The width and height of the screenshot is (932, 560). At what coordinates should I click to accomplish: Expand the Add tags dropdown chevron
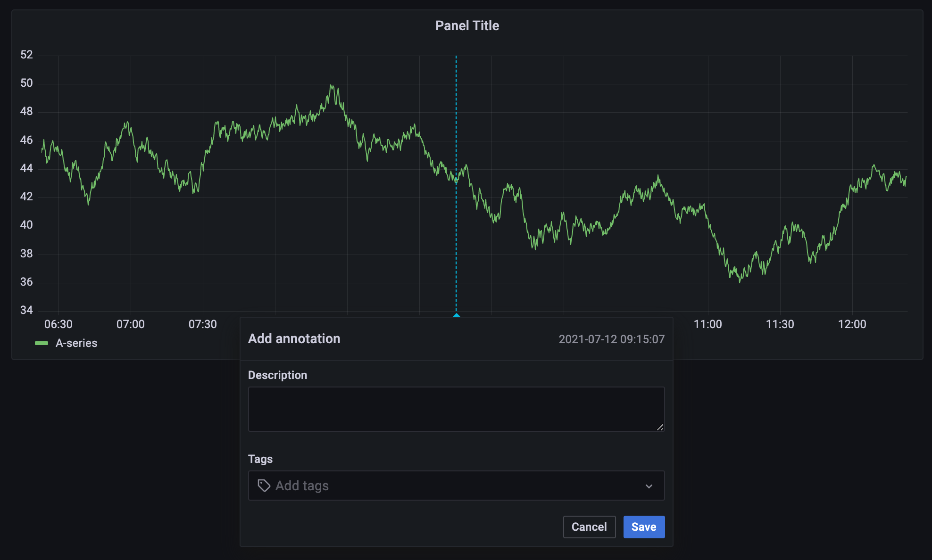click(649, 486)
